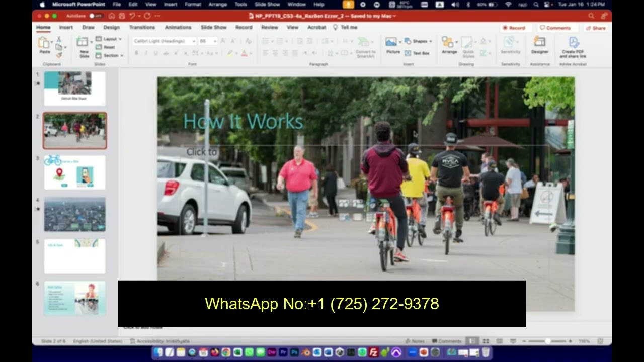Click Accessibility: Investigate in status bar
Viewport: 644px width, 362px height.
[x=160, y=341]
